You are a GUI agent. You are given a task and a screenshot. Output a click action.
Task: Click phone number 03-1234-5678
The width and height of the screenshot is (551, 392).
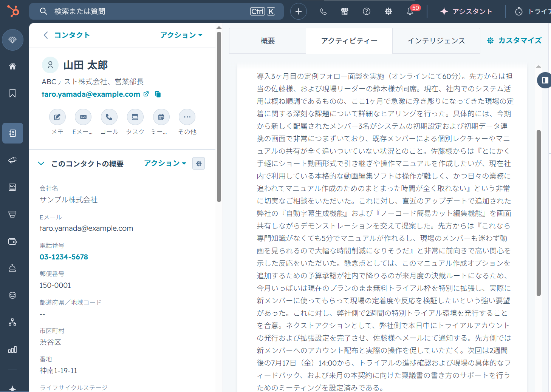coord(64,257)
